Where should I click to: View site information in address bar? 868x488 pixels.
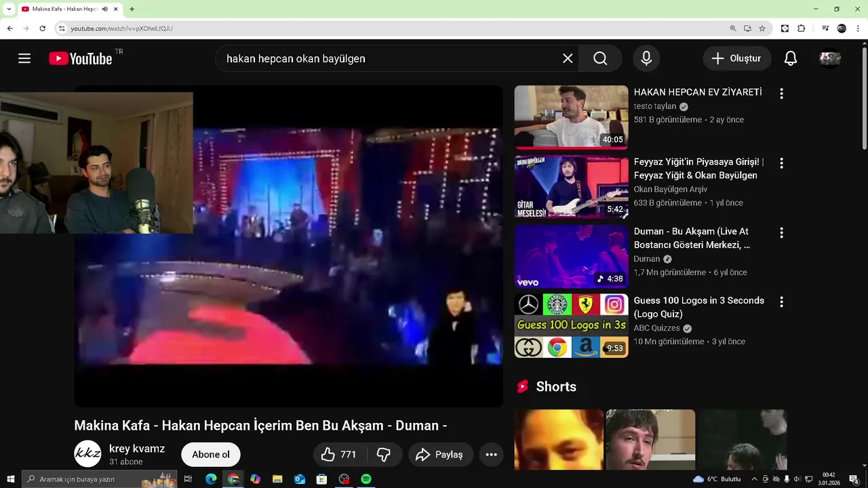(62, 28)
